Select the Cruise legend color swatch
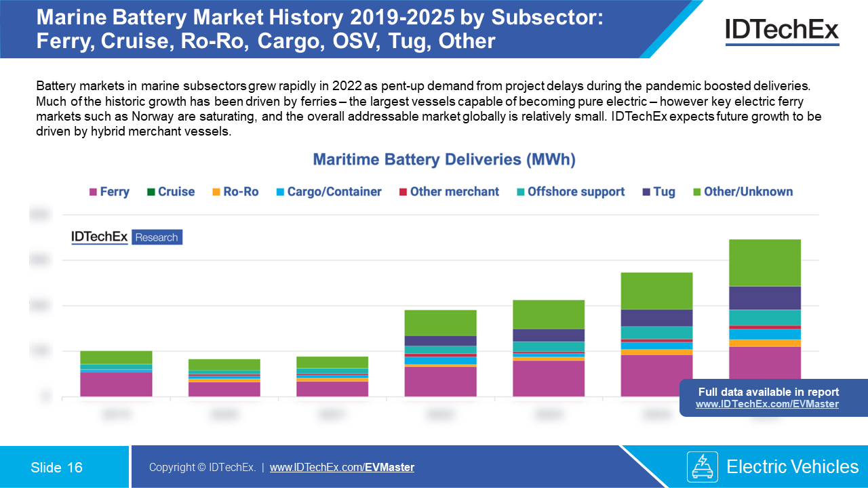Screen dimensions: 868x488 coord(151,192)
